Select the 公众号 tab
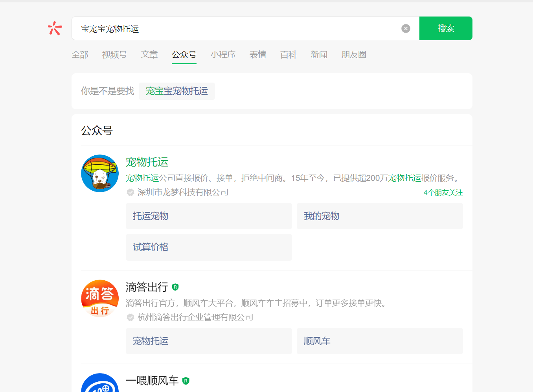The image size is (533, 392). 184,55
